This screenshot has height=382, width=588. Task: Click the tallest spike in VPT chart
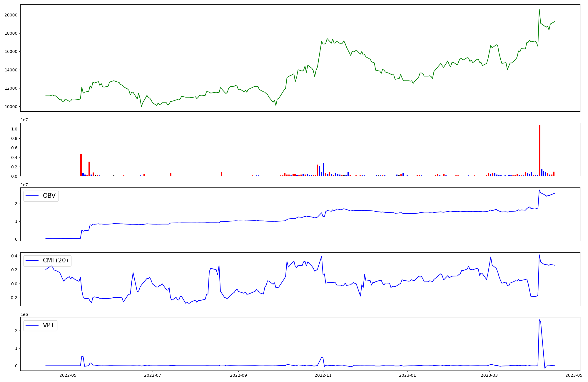tap(539, 320)
